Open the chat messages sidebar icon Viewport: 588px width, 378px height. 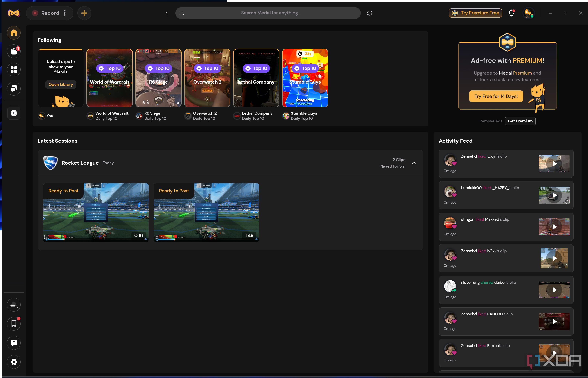coord(14,88)
